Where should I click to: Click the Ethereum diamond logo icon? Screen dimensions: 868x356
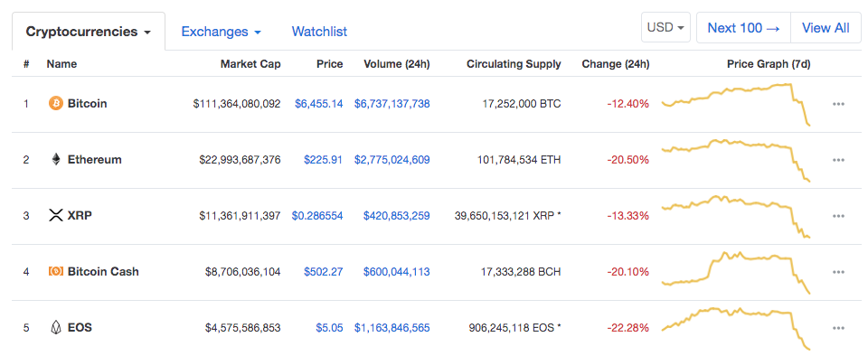[x=56, y=160]
